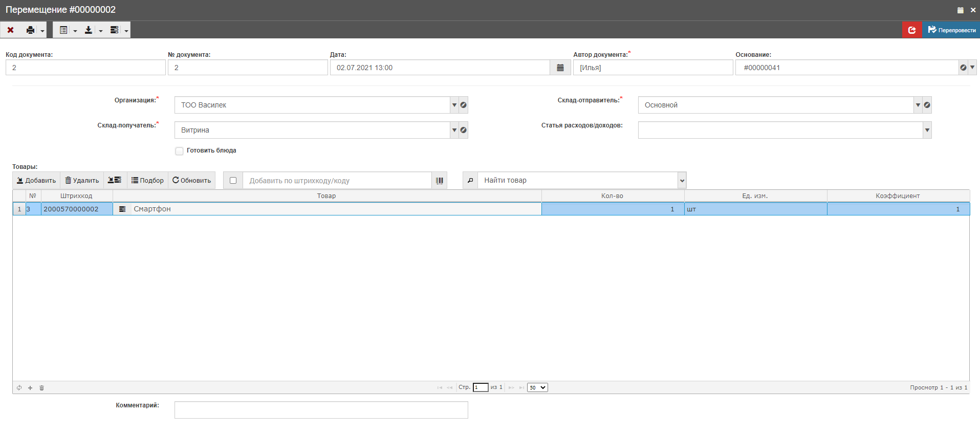
Task: Click the Подбор button
Action: pyautogui.click(x=147, y=181)
